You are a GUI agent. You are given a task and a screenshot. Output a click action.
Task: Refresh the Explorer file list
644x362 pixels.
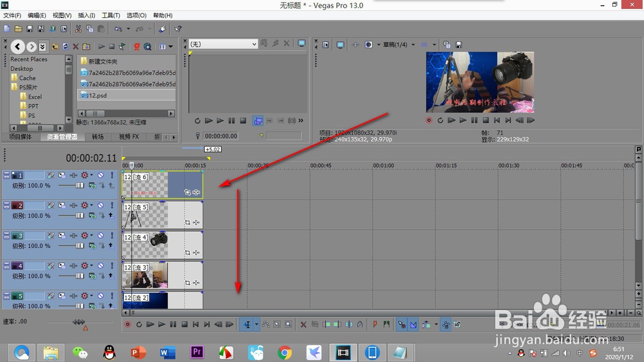[65, 46]
